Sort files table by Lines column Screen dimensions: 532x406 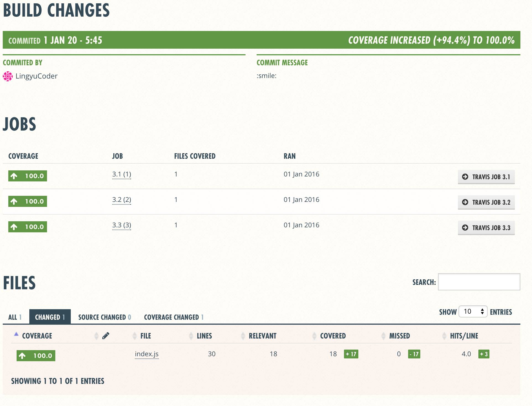point(204,336)
